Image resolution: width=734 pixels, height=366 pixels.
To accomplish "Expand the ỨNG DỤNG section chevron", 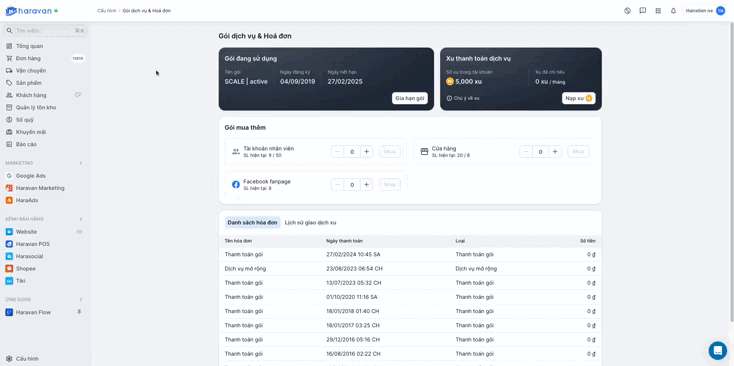I will 81,300.
